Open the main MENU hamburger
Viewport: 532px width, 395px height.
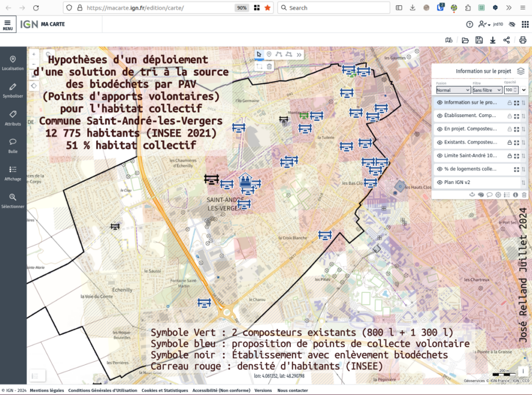pos(8,24)
